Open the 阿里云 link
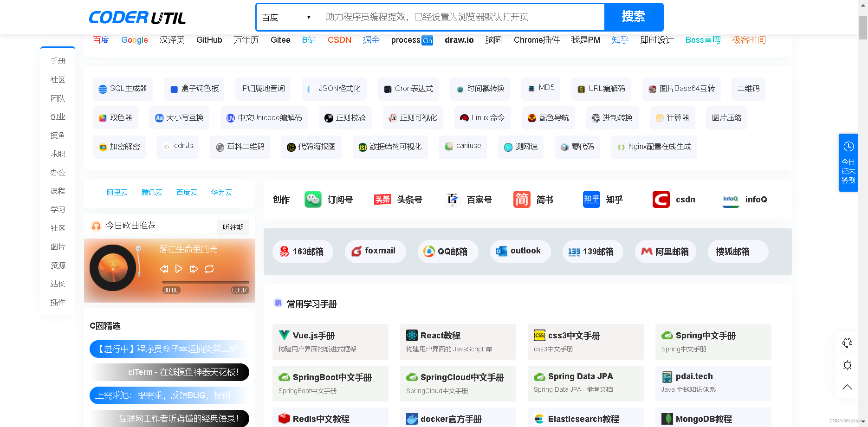This screenshot has width=868, height=427. click(117, 193)
